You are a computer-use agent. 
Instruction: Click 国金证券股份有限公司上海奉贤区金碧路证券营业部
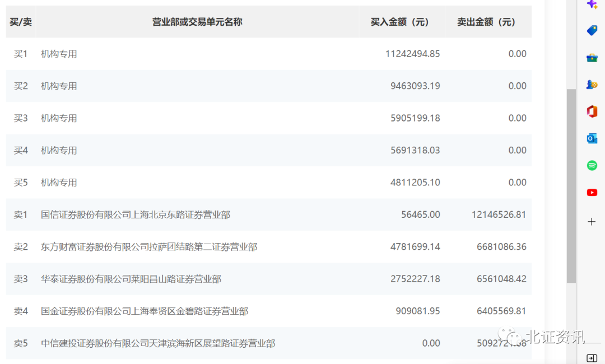[x=145, y=311]
